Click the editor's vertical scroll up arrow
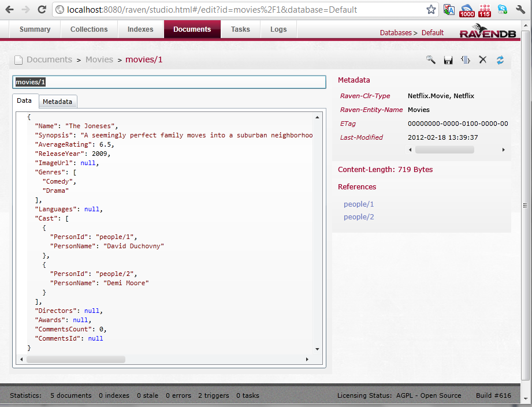Screen dimensions: 532x407 pos(317,117)
